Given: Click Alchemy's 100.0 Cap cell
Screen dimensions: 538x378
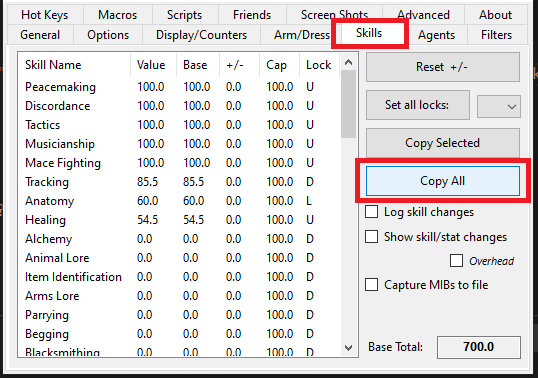Looking at the screenshot, I should click(280, 239).
